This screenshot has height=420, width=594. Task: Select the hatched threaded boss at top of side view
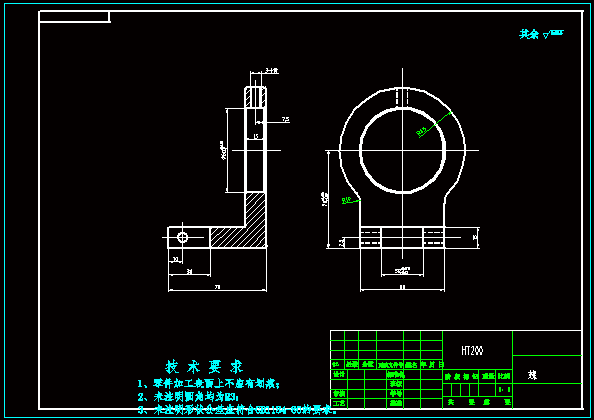pyautogui.click(x=256, y=97)
